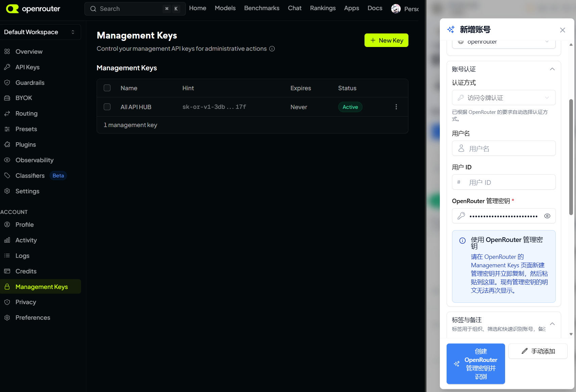Open the Chat nav item
Viewport: 576px width, 392px height.
(x=295, y=8)
